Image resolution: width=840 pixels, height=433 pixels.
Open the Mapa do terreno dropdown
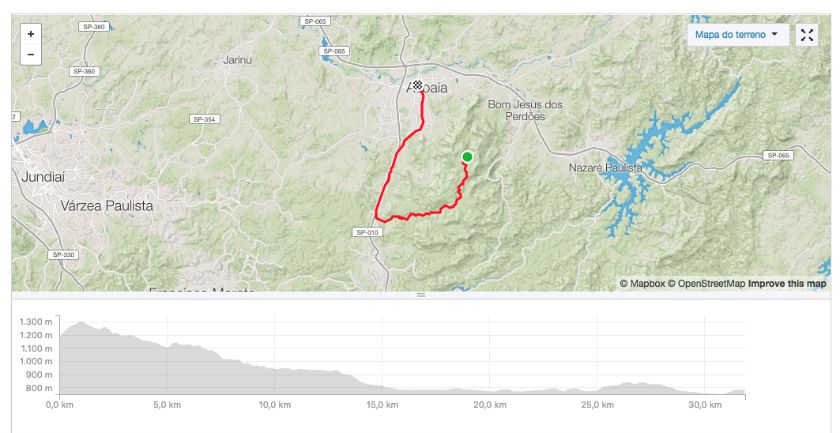click(738, 35)
